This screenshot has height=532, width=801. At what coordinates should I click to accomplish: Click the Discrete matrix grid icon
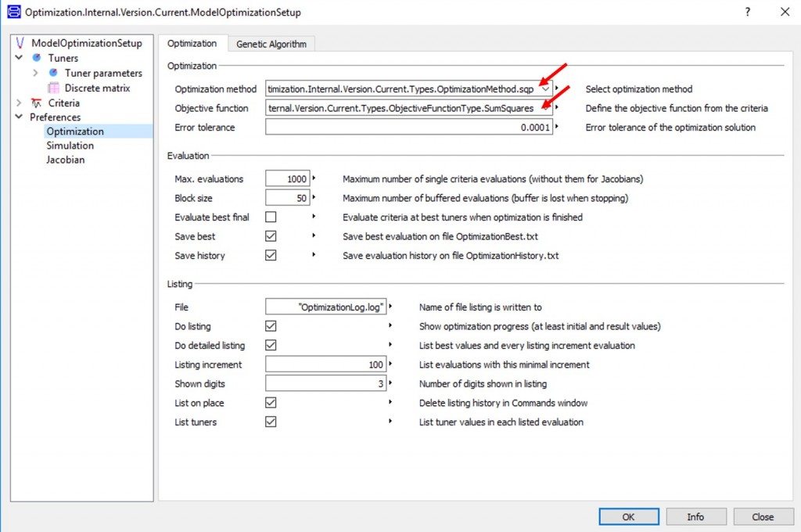(x=53, y=88)
